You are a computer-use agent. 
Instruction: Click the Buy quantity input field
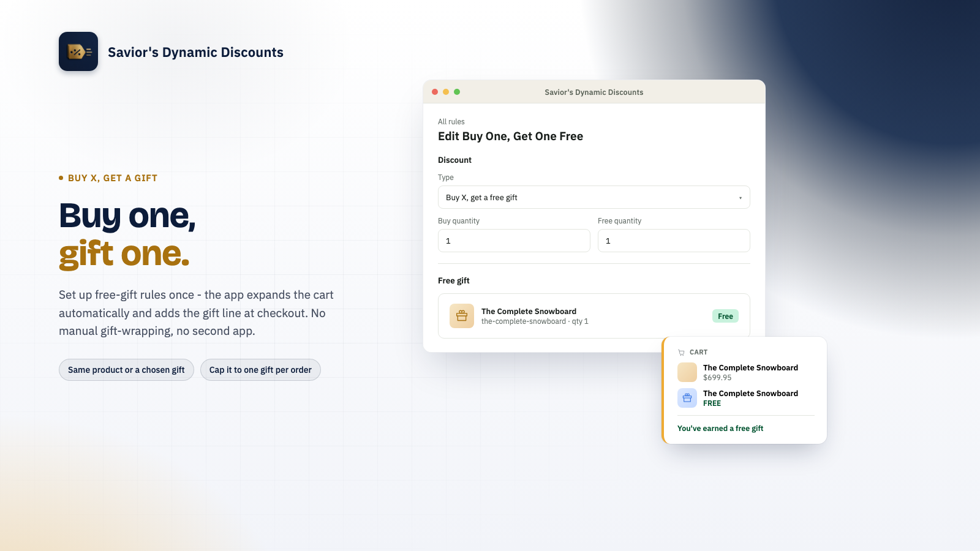[x=514, y=241]
